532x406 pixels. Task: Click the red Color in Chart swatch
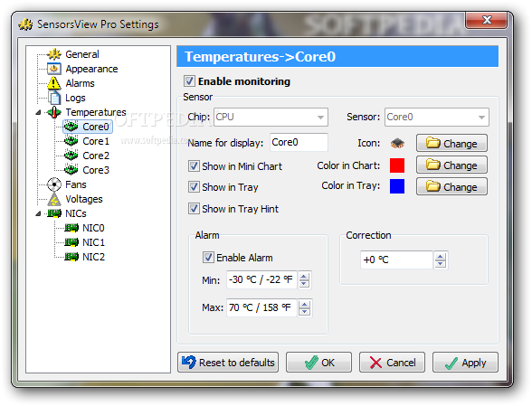[x=397, y=165]
